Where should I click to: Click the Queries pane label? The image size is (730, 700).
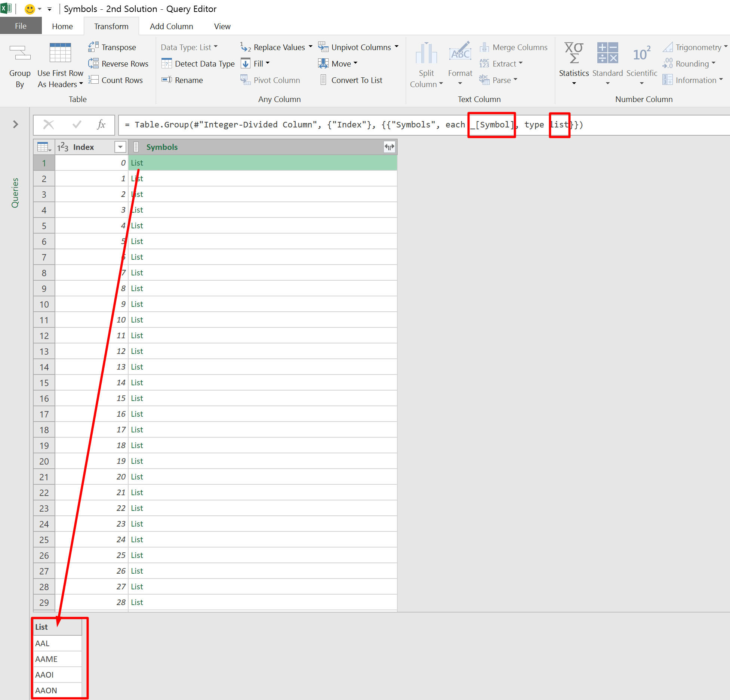point(15,192)
